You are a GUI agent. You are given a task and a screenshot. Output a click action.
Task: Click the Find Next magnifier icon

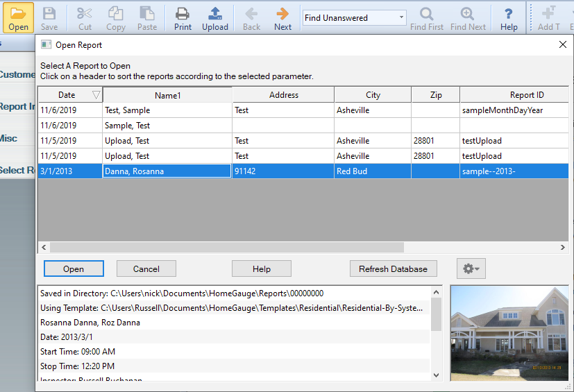[x=468, y=17]
